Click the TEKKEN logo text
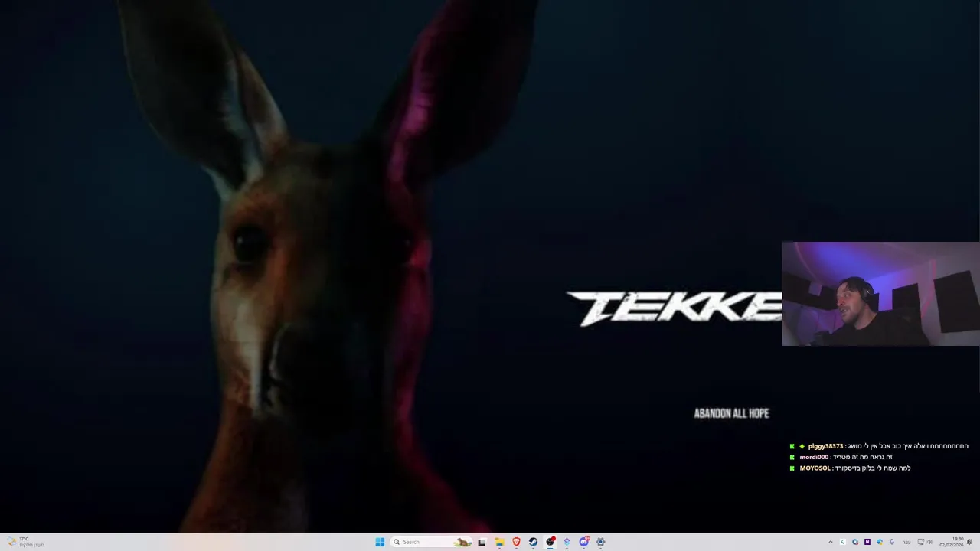The width and height of the screenshot is (980, 551). tap(674, 308)
